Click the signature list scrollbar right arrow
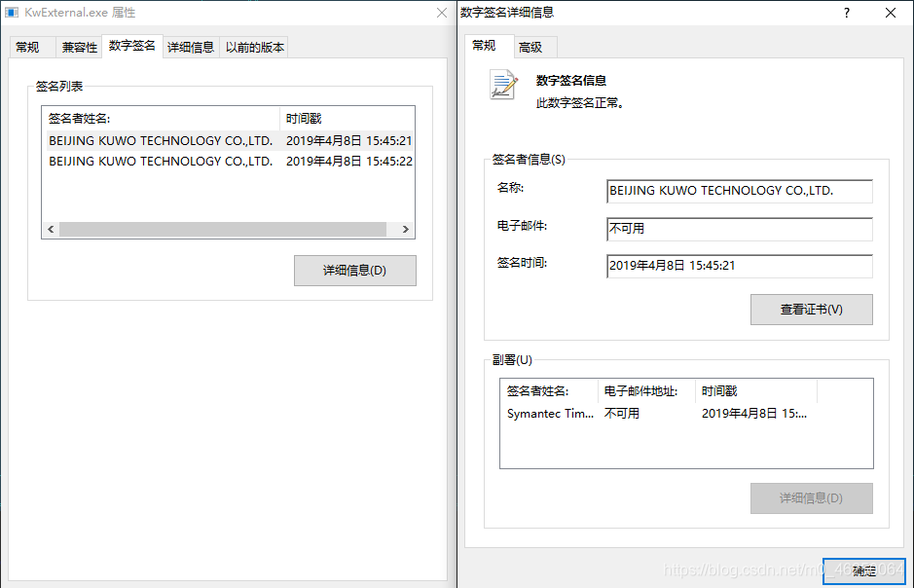914x588 pixels. pyautogui.click(x=405, y=228)
